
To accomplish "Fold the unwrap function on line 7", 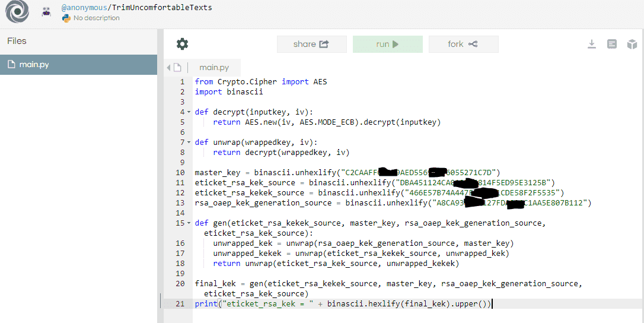I will (189, 142).
